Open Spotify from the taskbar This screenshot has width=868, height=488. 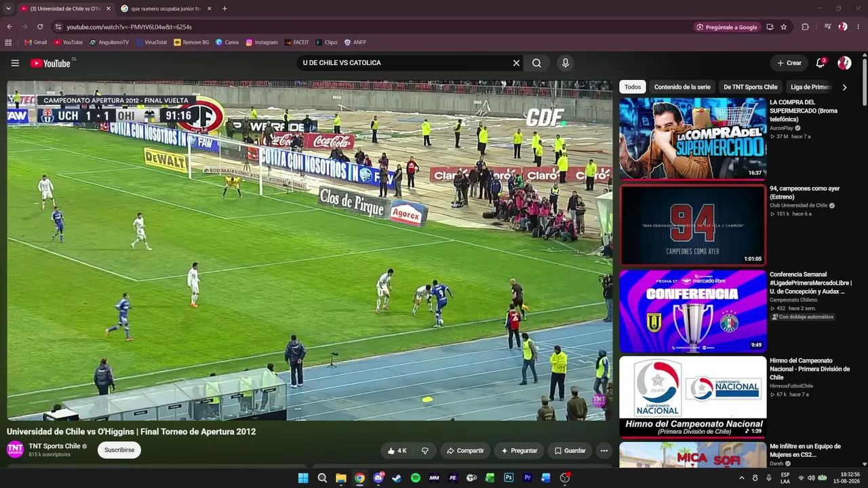(416, 478)
